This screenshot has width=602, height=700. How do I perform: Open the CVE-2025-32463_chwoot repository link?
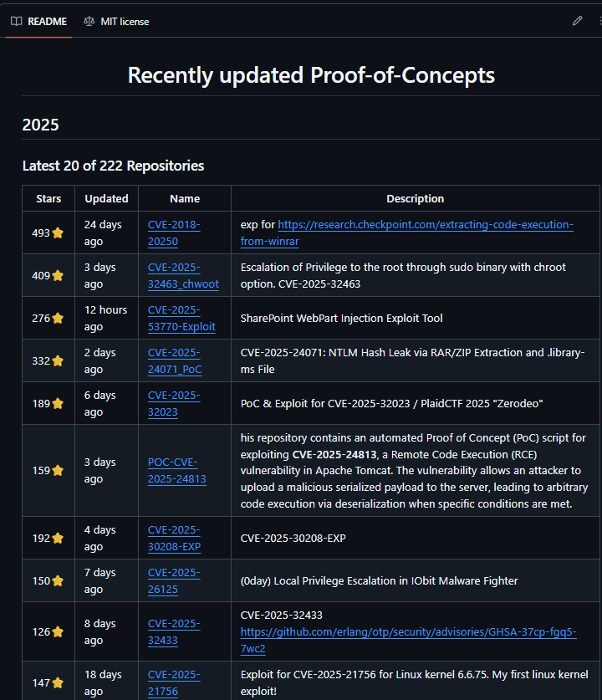(x=183, y=275)
